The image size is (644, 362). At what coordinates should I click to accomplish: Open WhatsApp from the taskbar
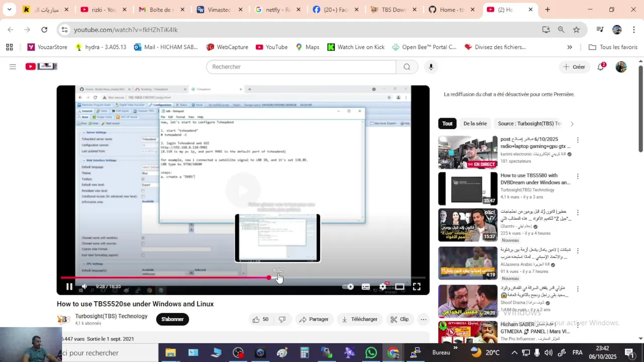371,352
